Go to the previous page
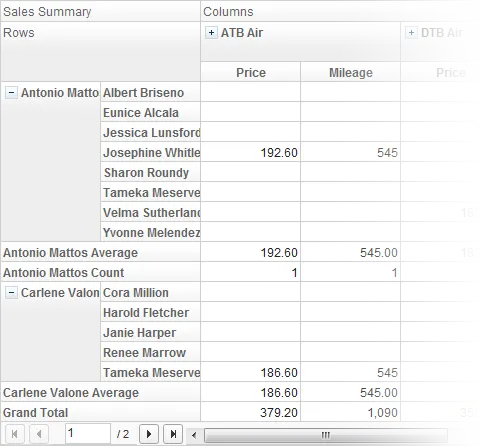Screen dimensions: 480x446 point(39,434)
